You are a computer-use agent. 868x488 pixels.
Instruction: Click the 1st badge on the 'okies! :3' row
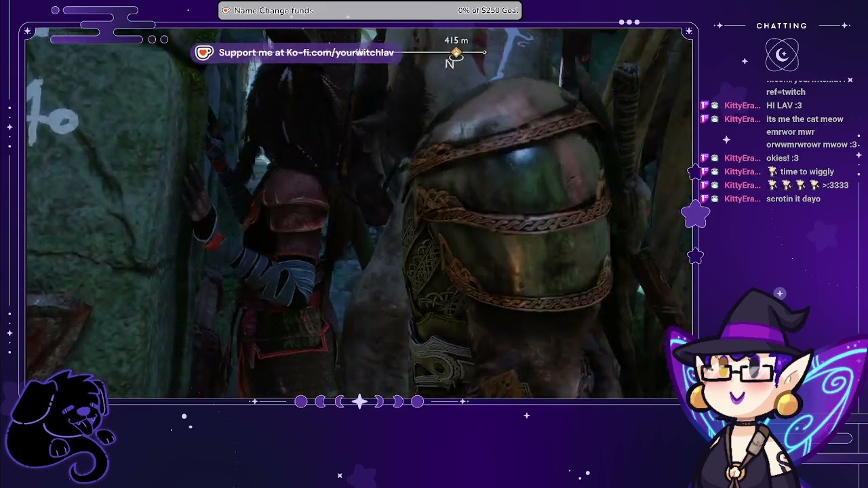pos(704,159)
